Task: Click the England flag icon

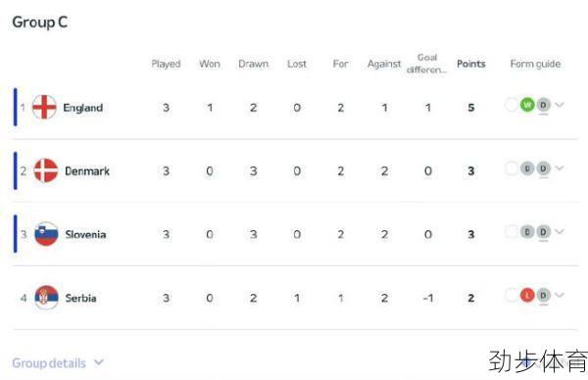Action: coord(44,107)
